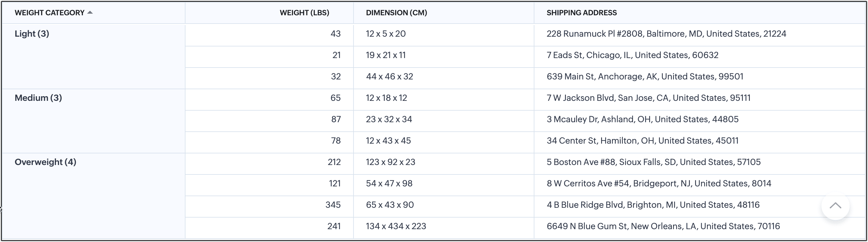Click the San Jose, CA address row
Image resolution: width=868 pixels, height=242 pixels.
648,98
